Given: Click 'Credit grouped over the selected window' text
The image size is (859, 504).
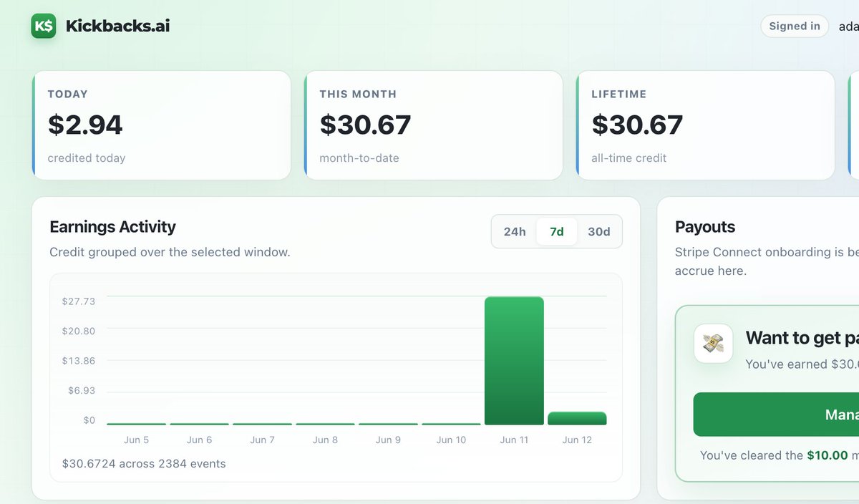Looking at the screenshot, I should pyautogui.click(x=170, y=253).
